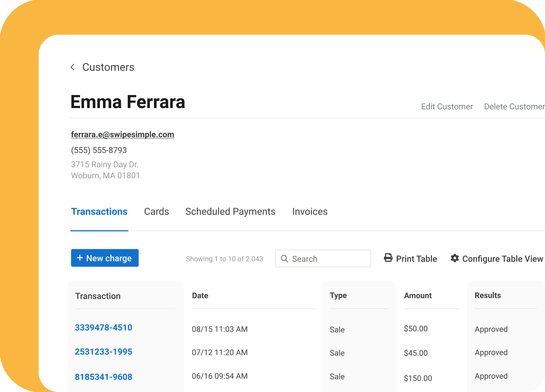Viewport: 545px width, 392px height.
Task: Select date 06/16 09:54 AM
Action: (220, 376)
